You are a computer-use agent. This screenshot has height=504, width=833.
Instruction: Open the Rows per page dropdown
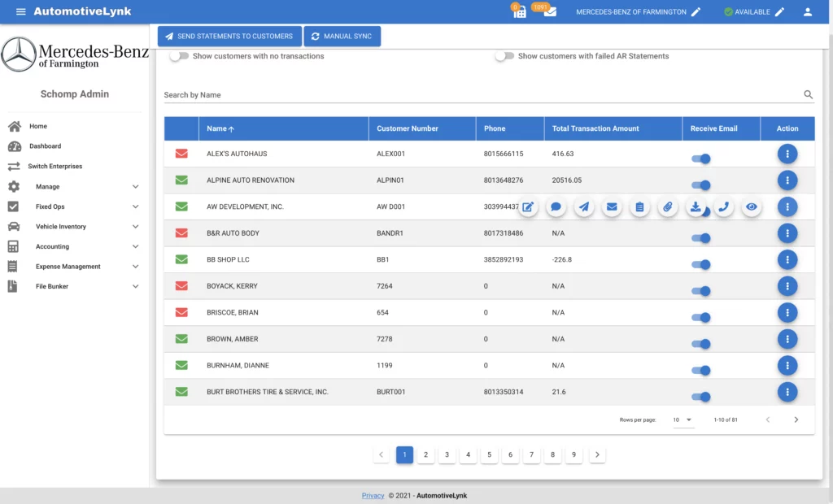tap(683, 419)
